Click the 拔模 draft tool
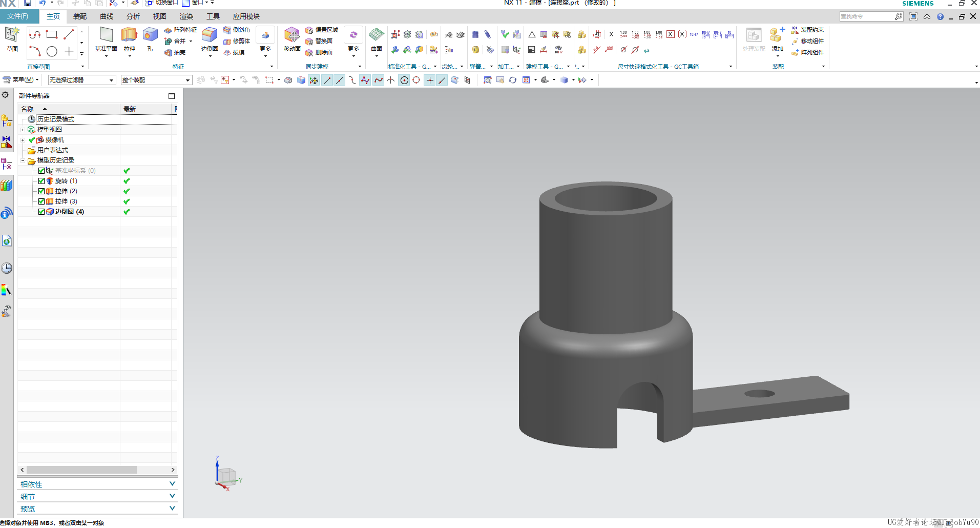 point(234,52)
